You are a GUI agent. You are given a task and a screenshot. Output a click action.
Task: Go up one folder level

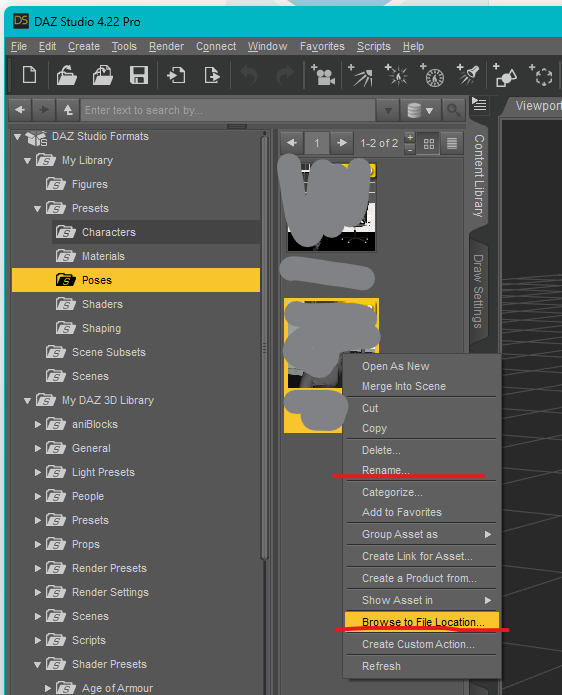click(x=68, y=109)
